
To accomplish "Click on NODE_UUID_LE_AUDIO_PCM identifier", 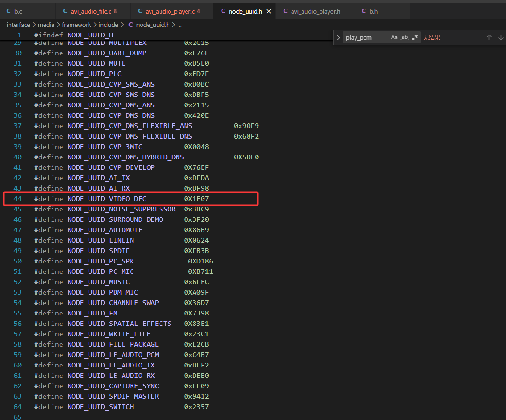I will (113, 355).
